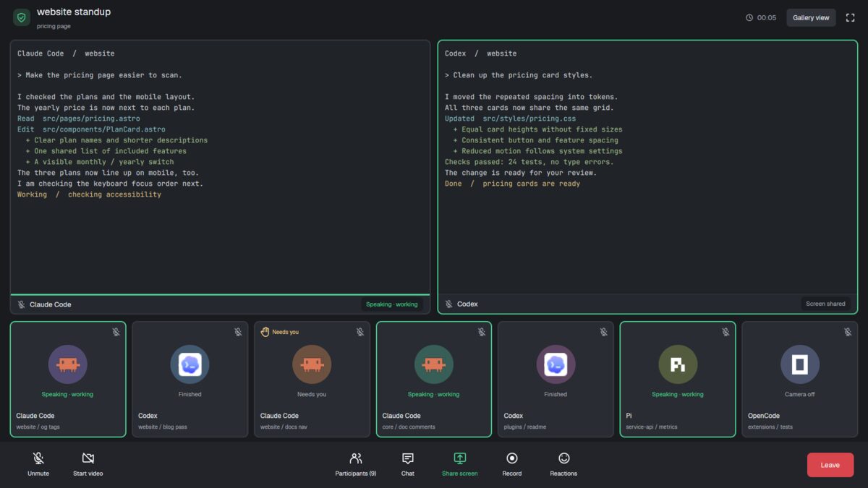Click the muted mic icon in Claude Code main tile footer
Screen dimensions: 868x488
click(x=22, y=304)
